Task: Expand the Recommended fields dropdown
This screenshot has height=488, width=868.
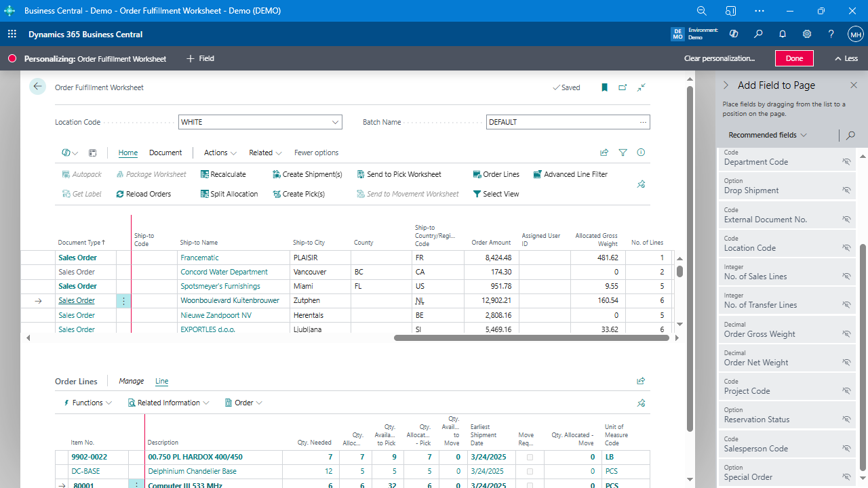Action: tap(768, 135)
